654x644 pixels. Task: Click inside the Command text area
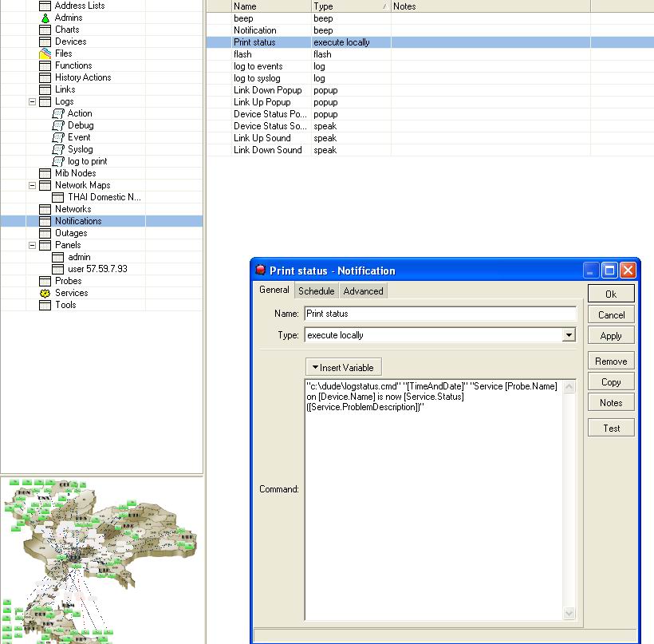click(x=434, y=500)
